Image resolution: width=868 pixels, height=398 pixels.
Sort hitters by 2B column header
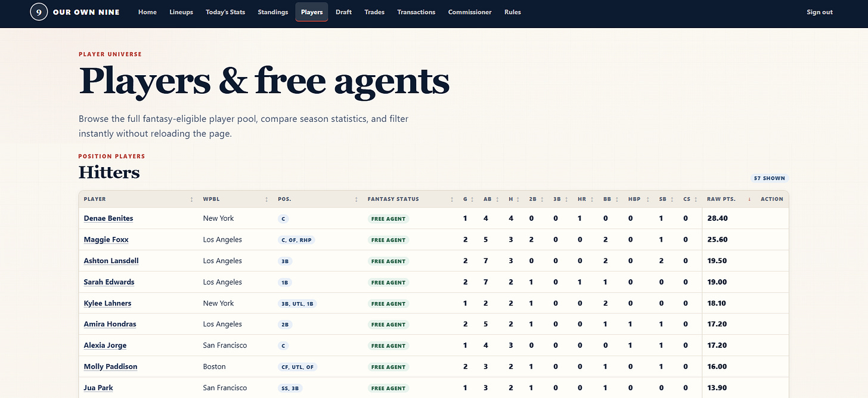point(535,199)
